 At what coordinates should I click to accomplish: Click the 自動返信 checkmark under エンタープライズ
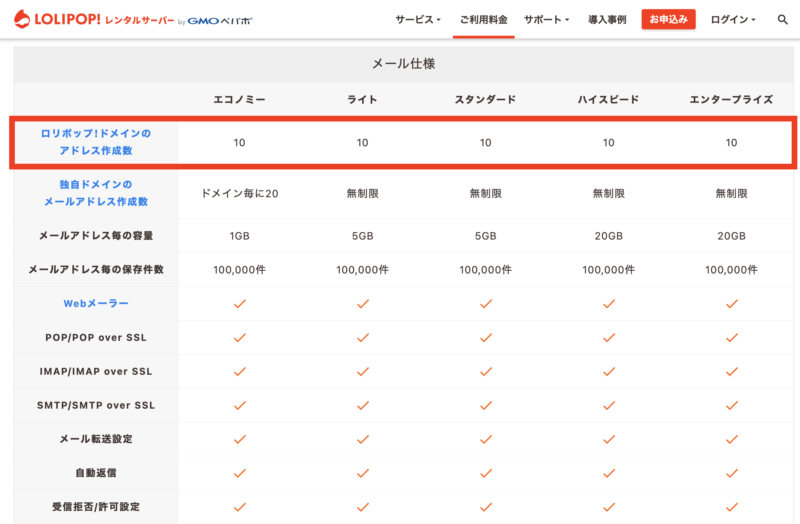732,473
